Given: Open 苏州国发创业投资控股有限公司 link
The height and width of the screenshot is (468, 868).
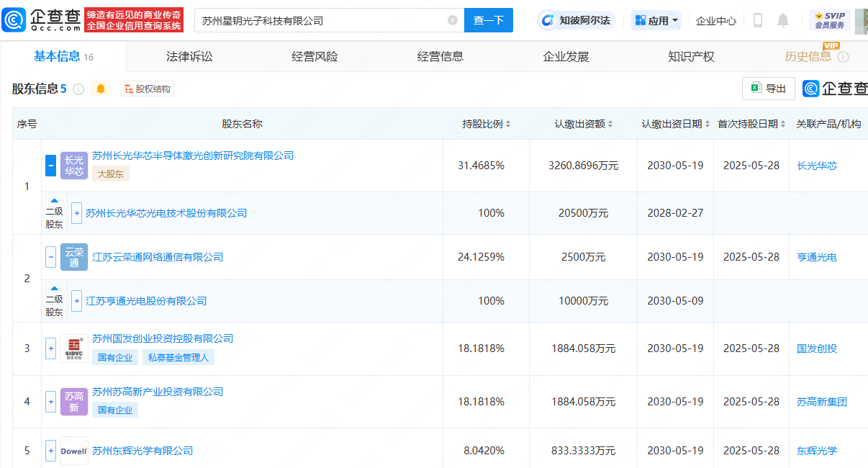Looking at the screenshot, I should (163, 338).
